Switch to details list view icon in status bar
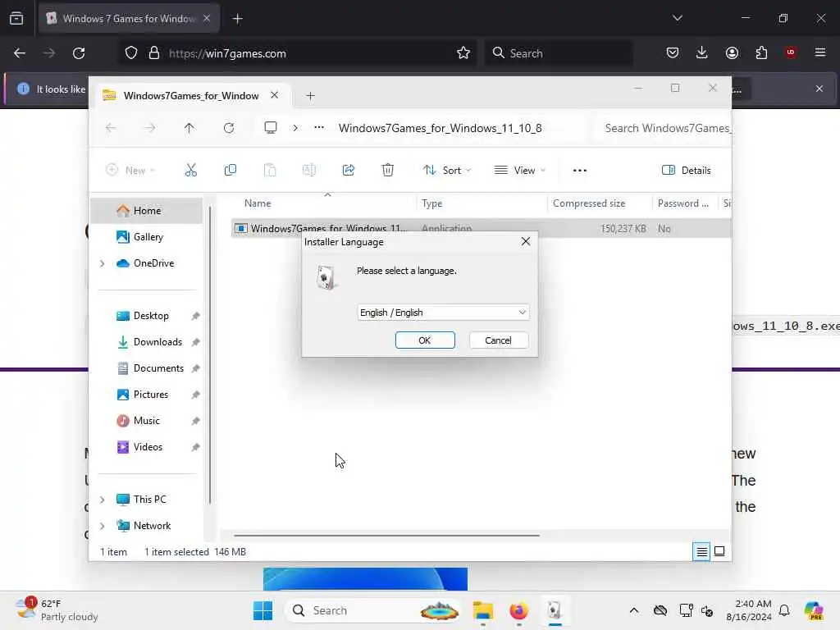Viewport: 840px width, 630px height. point(701,551)
